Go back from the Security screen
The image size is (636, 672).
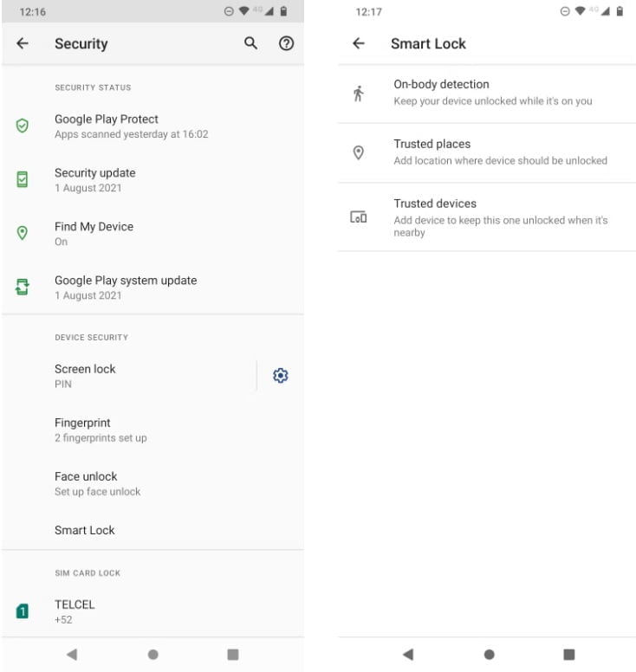coord(23,43)
